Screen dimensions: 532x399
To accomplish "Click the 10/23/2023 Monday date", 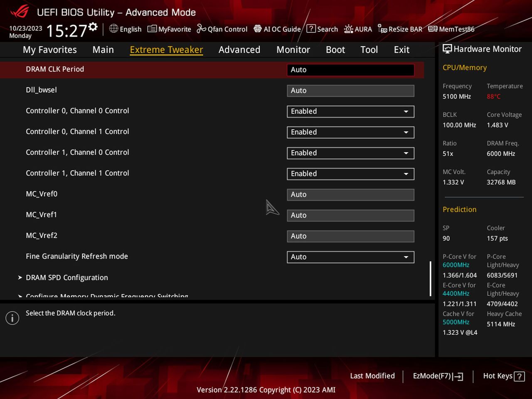I will tap(26, 32).
